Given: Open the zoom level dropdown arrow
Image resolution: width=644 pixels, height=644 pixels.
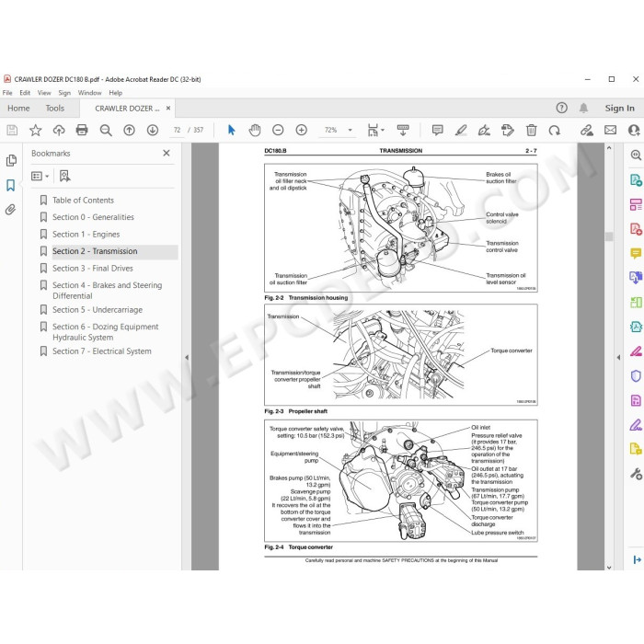Looking at the screenshot, I should 351,131.
